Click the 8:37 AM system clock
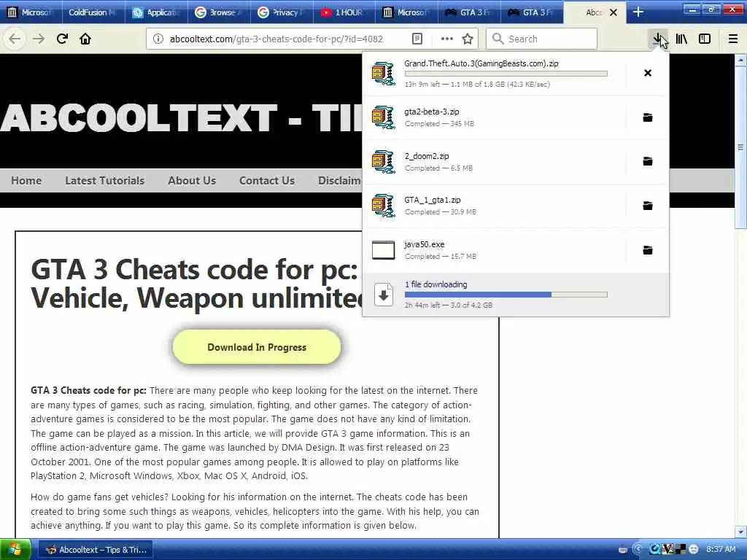The height and width of the screenshot is (560, 747). (721, 550)
